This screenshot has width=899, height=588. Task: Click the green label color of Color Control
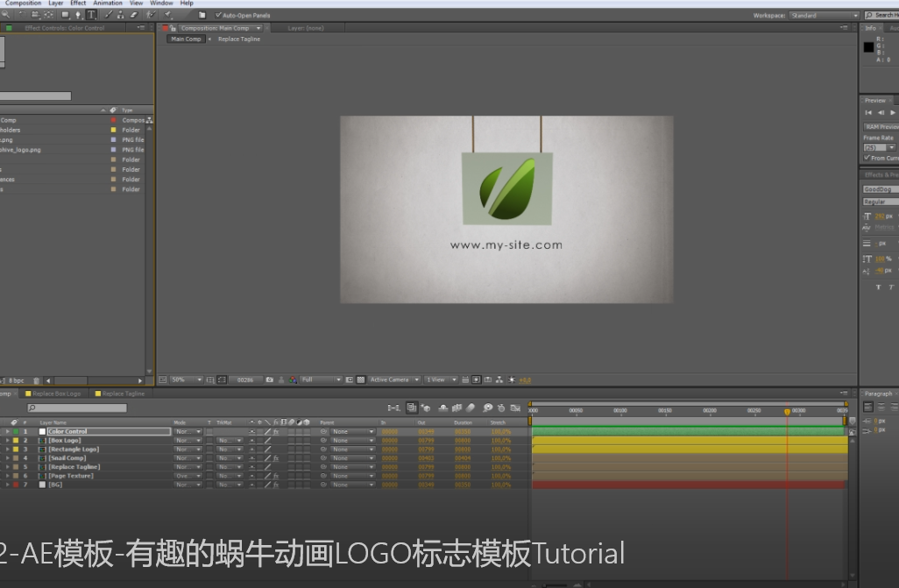[x=16, y=431]
